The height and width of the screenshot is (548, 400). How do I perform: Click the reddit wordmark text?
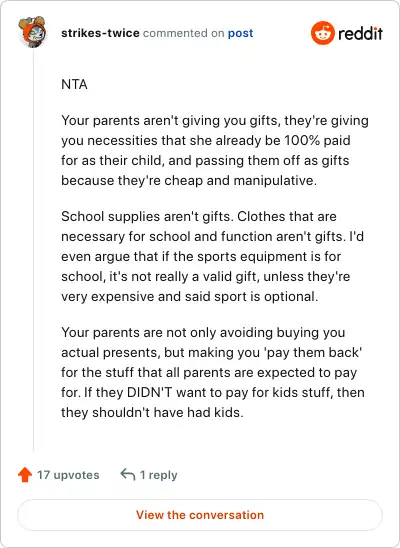(360, 33)
